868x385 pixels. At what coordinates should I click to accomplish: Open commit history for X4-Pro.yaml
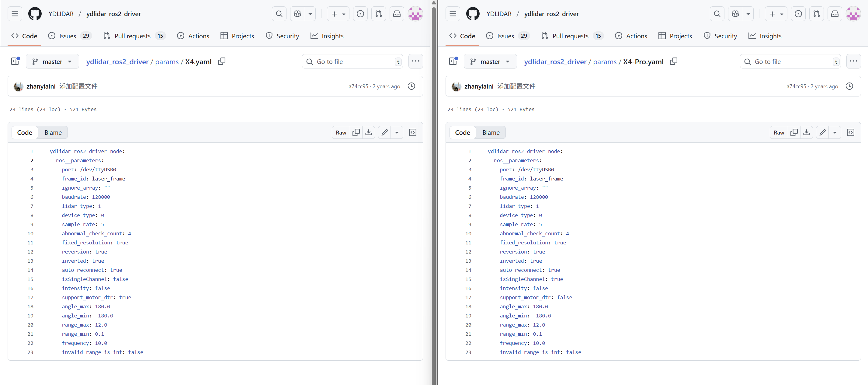(849, 86)
